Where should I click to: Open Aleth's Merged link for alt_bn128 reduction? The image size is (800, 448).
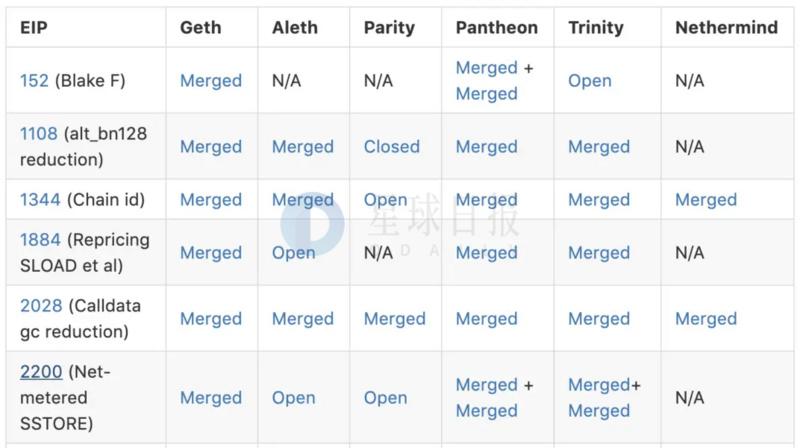(302, 147)
